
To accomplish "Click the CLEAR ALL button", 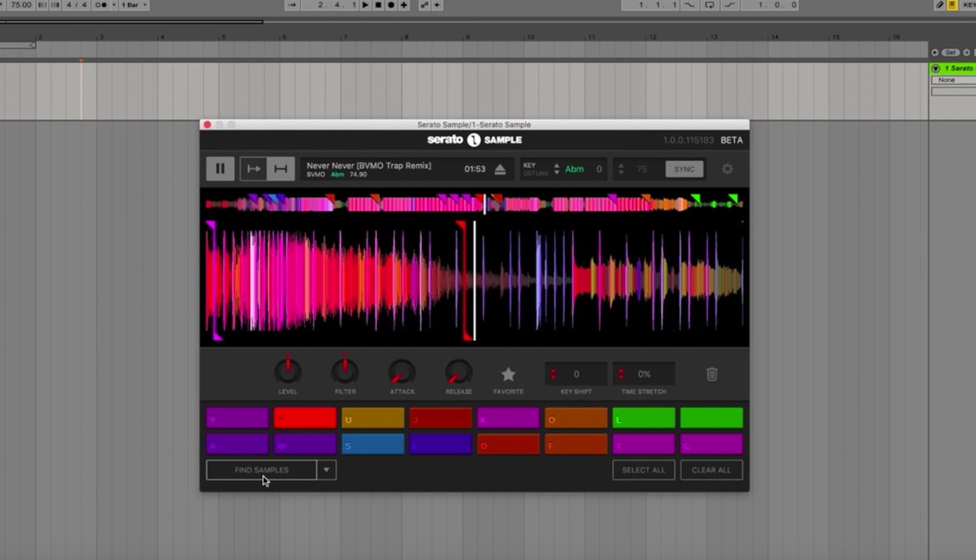I will (711, 470).
